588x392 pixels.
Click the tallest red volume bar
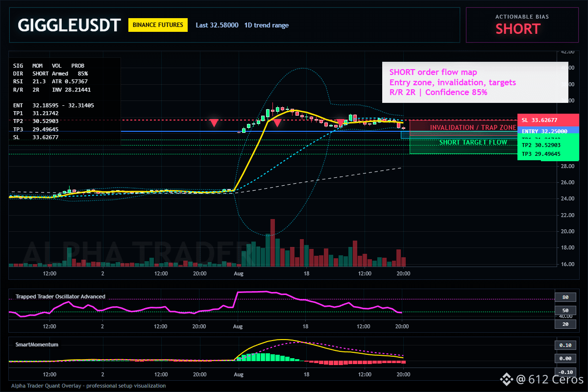click(x=271, y=243)
